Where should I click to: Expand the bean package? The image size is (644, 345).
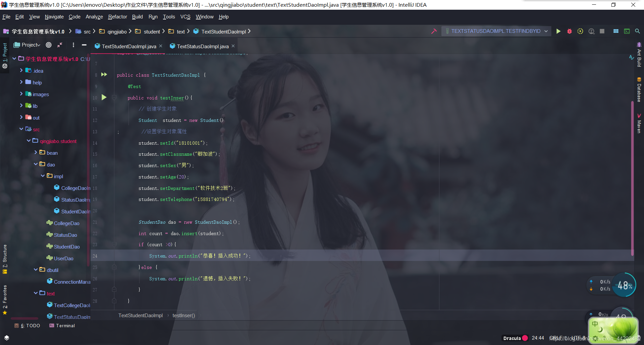click(x=36, y=152)
